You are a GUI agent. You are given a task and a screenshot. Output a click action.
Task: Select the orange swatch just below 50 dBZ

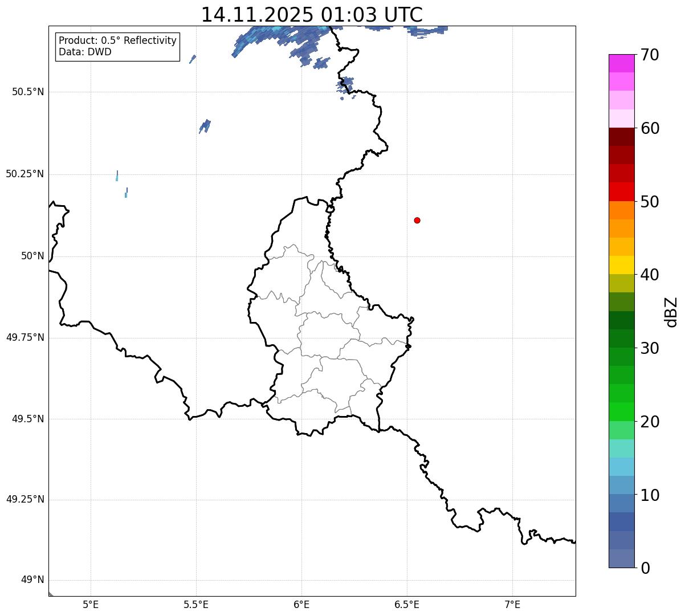pos(621,210)
